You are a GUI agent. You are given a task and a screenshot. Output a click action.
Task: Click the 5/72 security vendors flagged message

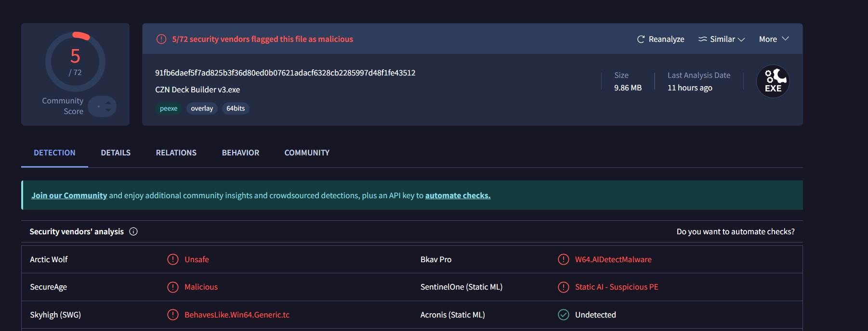263,39
